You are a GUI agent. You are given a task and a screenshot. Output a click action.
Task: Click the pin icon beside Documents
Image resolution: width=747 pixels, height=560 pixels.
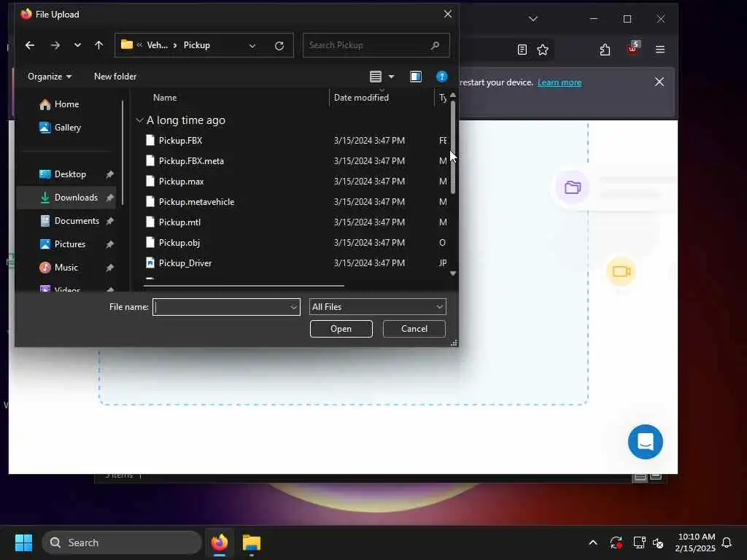[109, 221]
